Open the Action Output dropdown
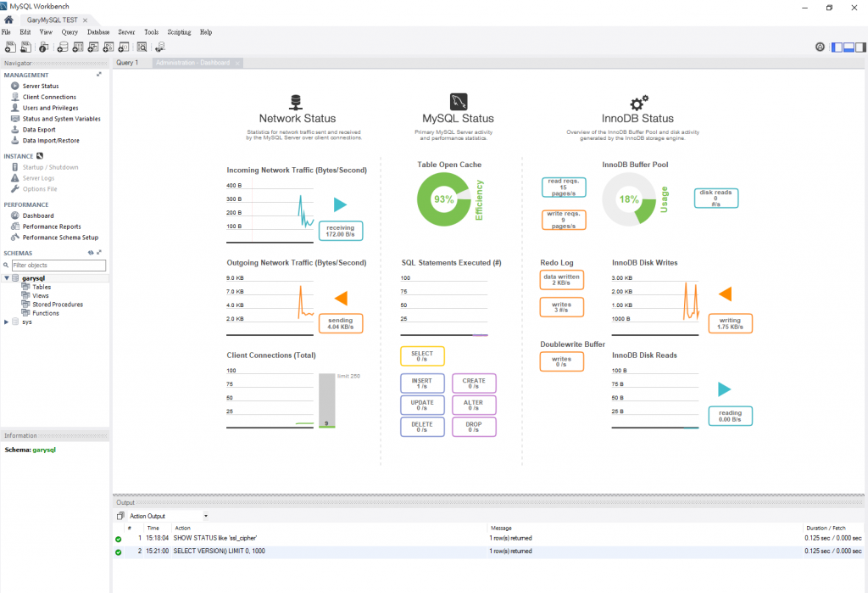This screenshot has width=868, height=593. 206,516
